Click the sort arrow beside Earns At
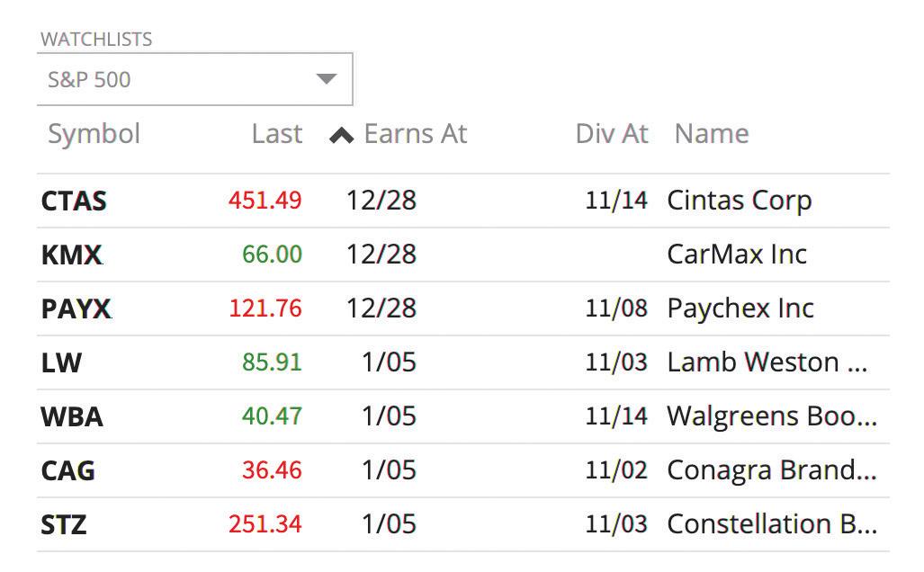The height and width of the screenshot is (572, 924). [x=341, y=136]
